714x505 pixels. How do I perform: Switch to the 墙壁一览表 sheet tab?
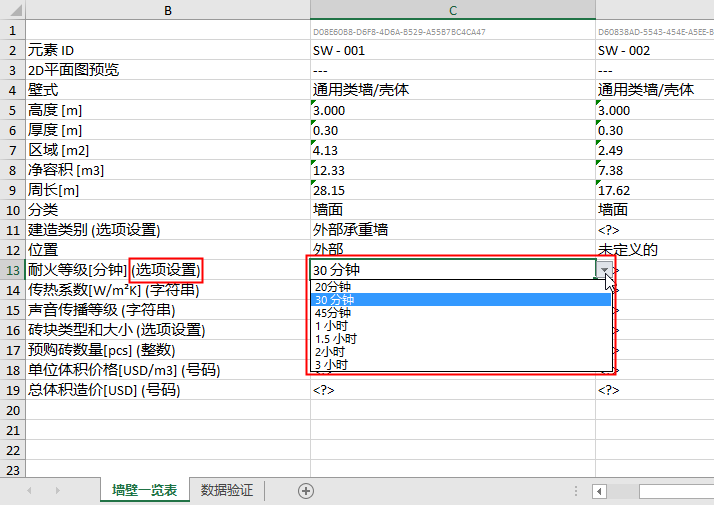(x=145, y=490)
